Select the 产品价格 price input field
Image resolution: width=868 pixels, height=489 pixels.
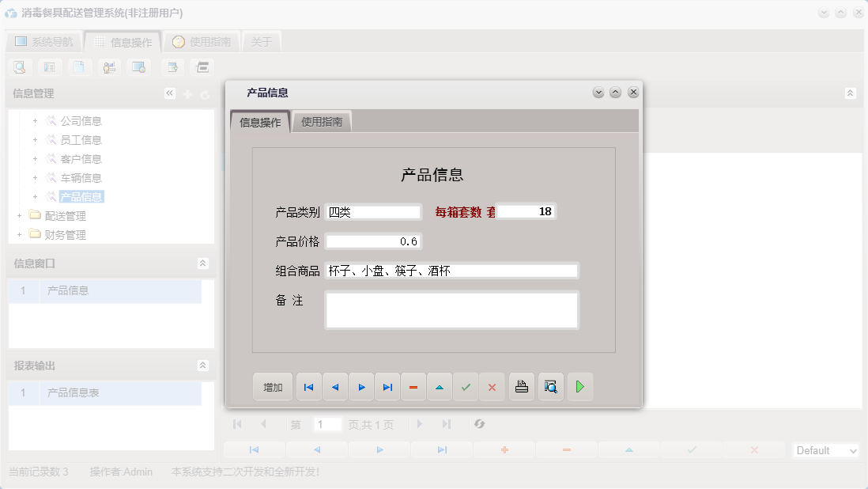tap(373, 241)
